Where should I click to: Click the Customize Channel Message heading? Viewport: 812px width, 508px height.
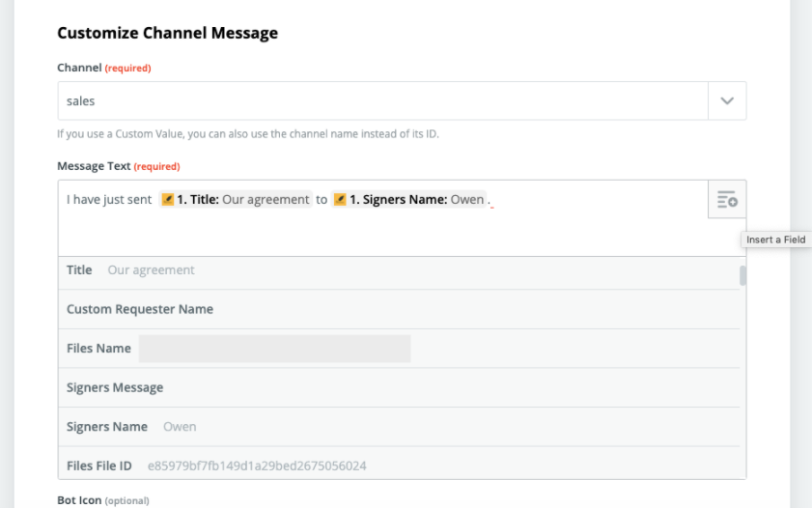[167, 33]
